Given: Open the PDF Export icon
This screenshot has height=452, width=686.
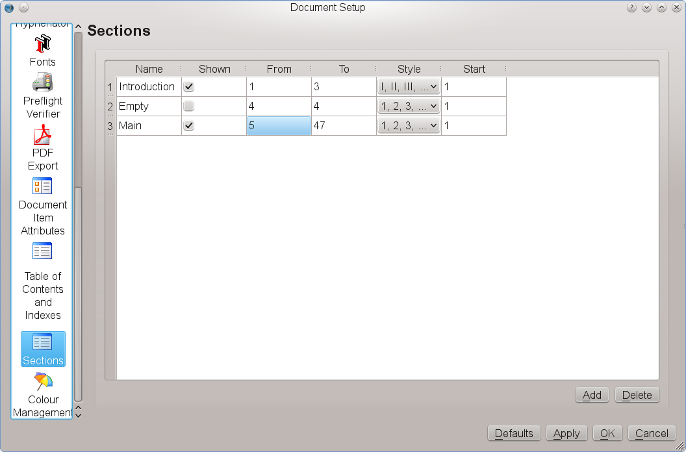Looking at the screenshot, I should point(42,135).
